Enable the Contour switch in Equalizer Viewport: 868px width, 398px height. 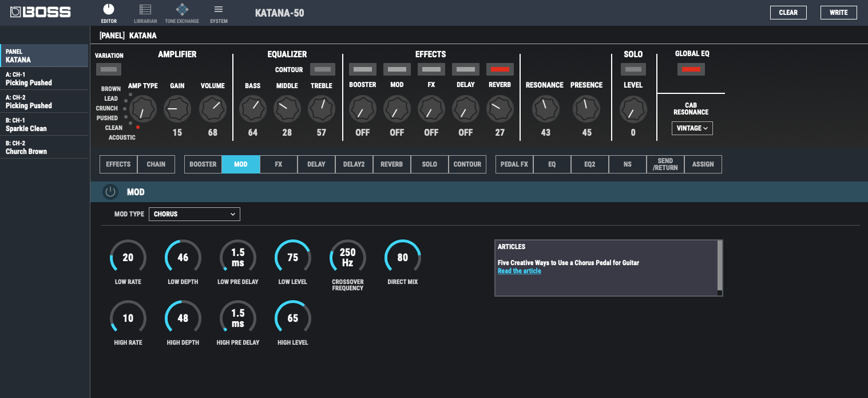323,69
